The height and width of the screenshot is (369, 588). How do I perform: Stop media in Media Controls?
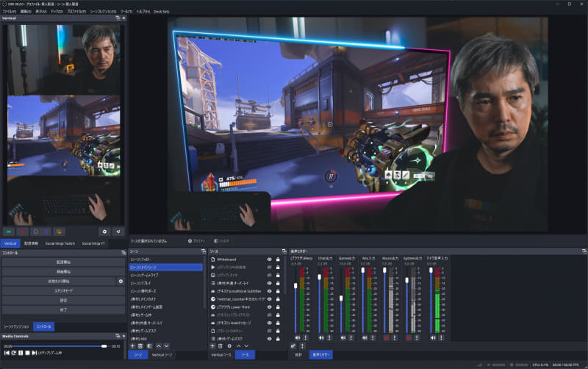coord(27,353)
